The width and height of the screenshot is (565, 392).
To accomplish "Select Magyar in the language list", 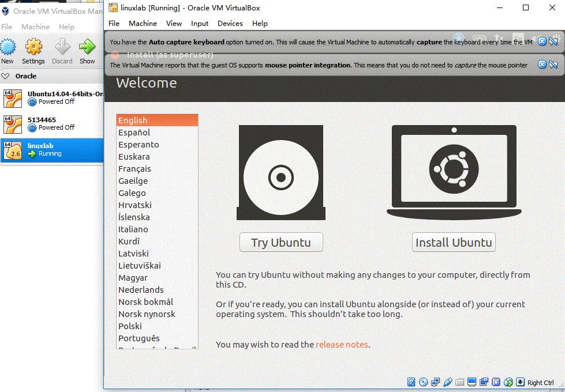I will coord(157,278).
